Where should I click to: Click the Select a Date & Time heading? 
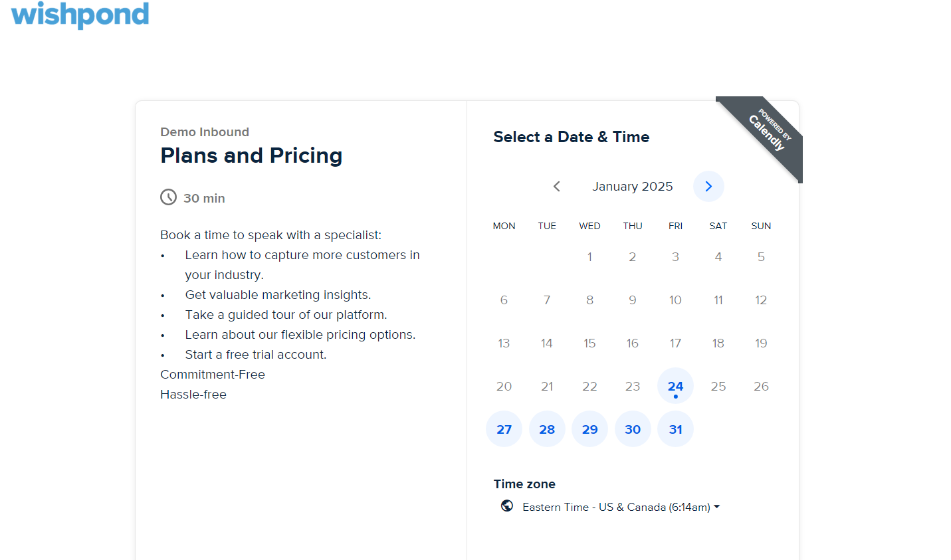coord(571,137)
